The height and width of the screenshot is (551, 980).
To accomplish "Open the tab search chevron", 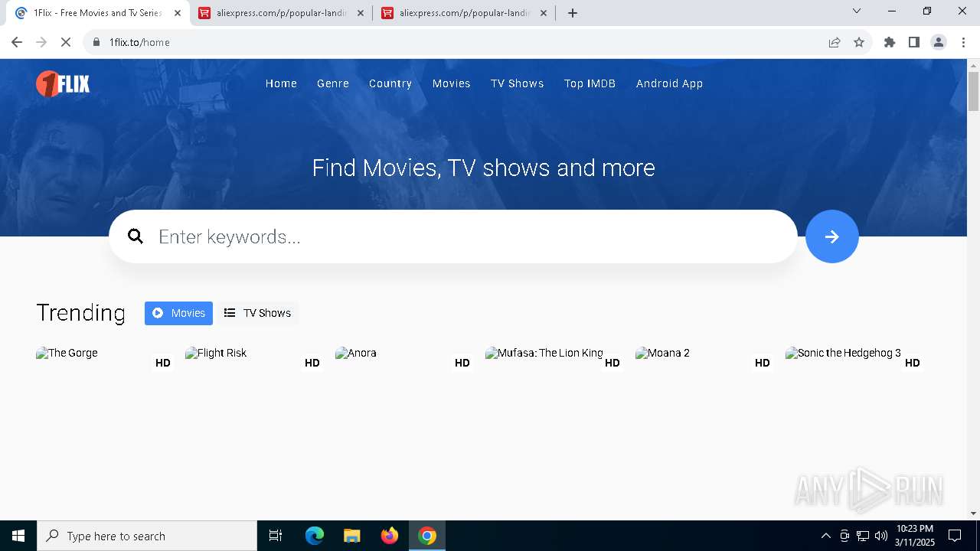I will (857, 11).
